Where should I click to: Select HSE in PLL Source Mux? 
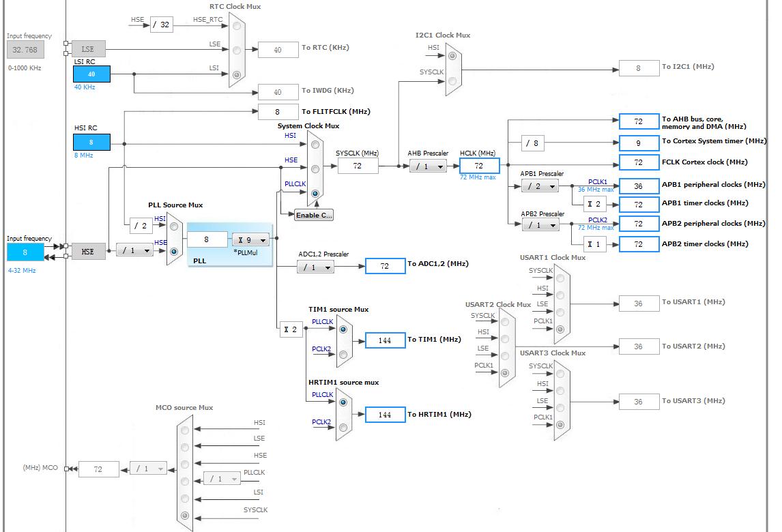[x=174, y=251]
